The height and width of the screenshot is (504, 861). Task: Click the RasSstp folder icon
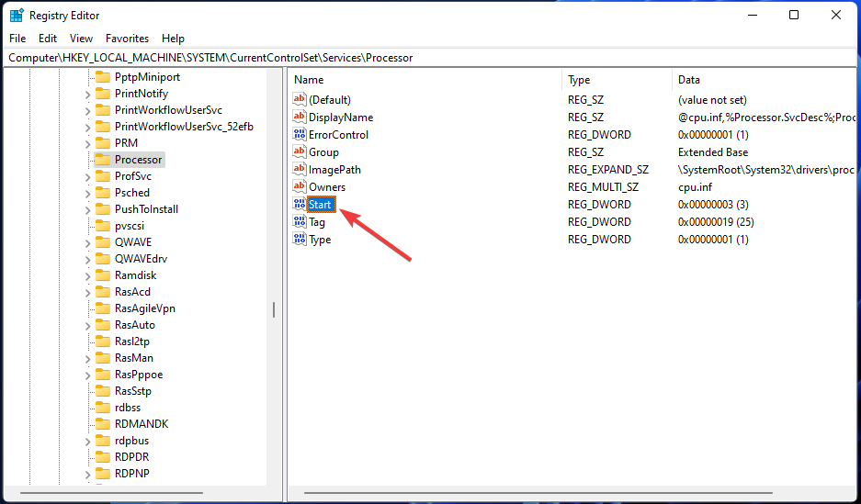(x=103, y=391)
